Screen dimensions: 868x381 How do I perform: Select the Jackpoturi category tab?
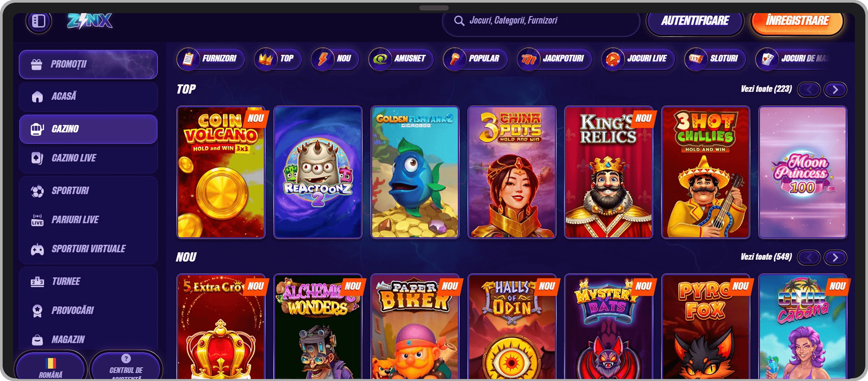pyautogui.click(x=554, y=58)
